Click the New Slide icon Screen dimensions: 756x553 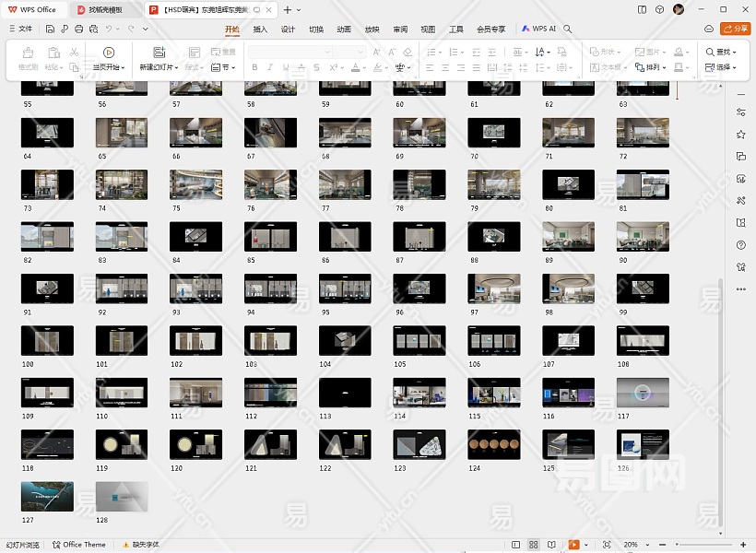pos(159,53)
